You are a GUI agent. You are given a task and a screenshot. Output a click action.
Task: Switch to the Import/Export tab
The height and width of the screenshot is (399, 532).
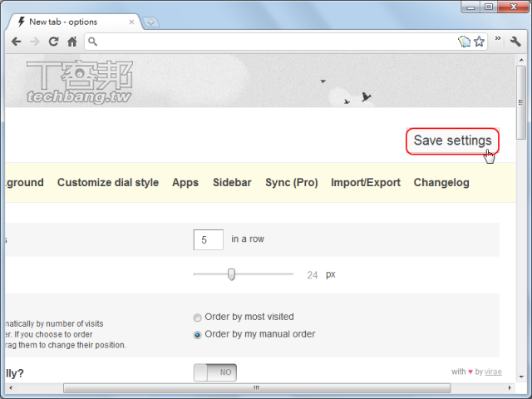coord(365,183)
